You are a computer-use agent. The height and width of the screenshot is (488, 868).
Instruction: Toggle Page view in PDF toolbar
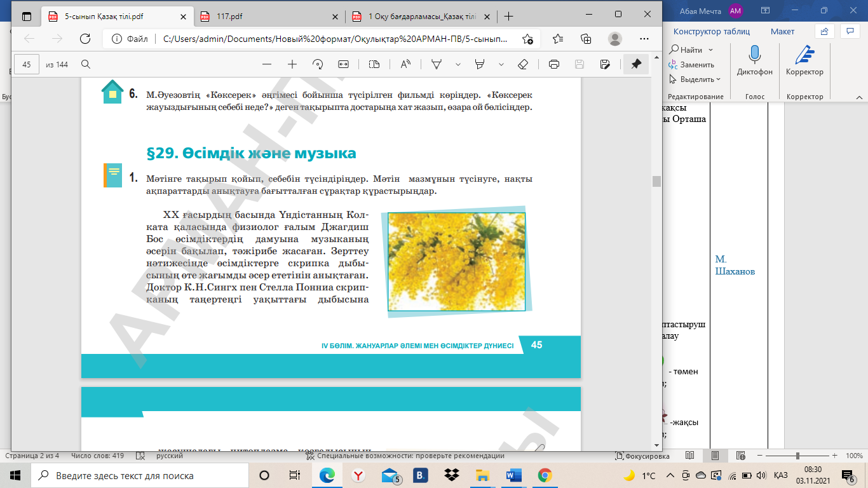click(374, 64)
